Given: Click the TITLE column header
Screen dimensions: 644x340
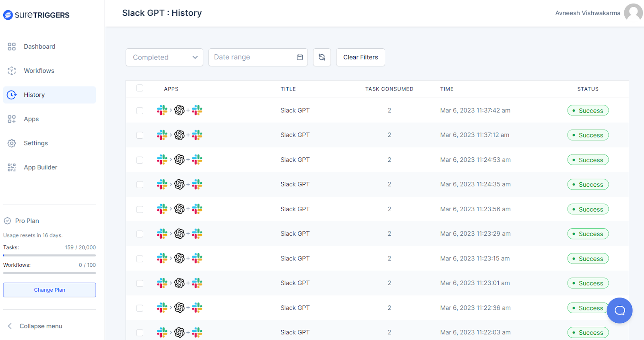Looking at the screenshot, I should [x=288, y=89].
